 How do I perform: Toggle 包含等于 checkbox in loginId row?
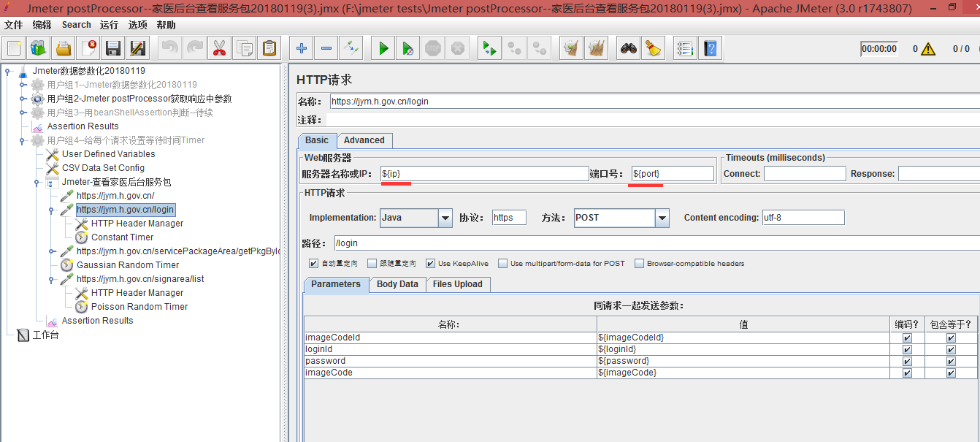[x=951, y=349]
